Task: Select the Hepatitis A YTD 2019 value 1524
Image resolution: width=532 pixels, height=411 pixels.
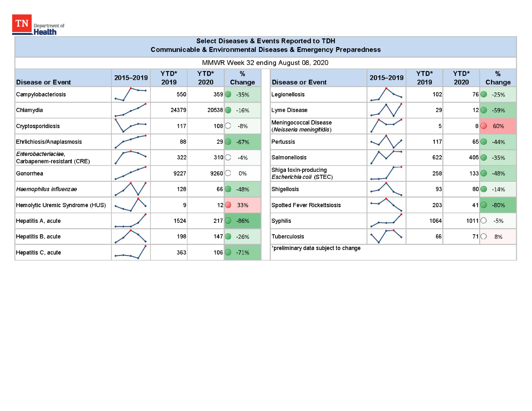Action: coord(180,221)
